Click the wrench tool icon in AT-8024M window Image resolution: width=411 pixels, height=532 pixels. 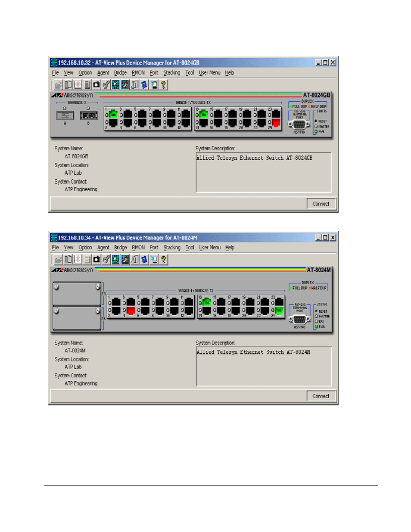106,259
